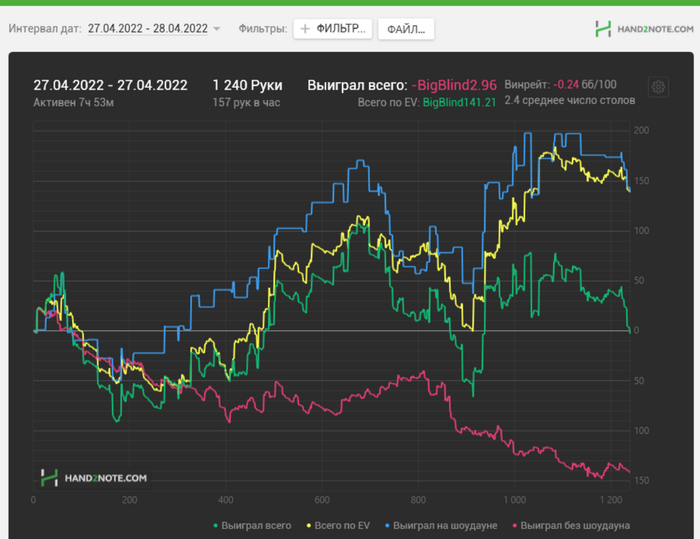This screenshot has width=700, height=539.
Task: Click chart title date 27.04.2022 - 27.04.2022
Action: 111,85
